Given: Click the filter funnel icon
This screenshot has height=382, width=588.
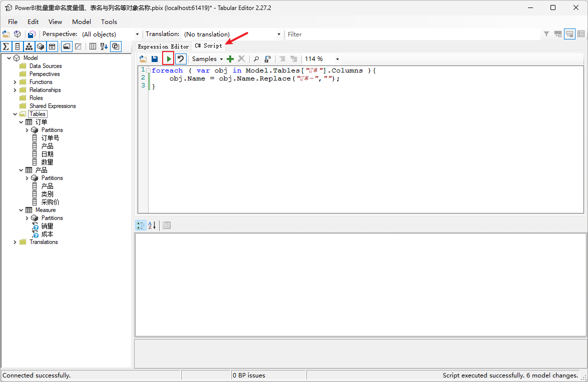Looking at the screenshot, I should pos(546,34).
